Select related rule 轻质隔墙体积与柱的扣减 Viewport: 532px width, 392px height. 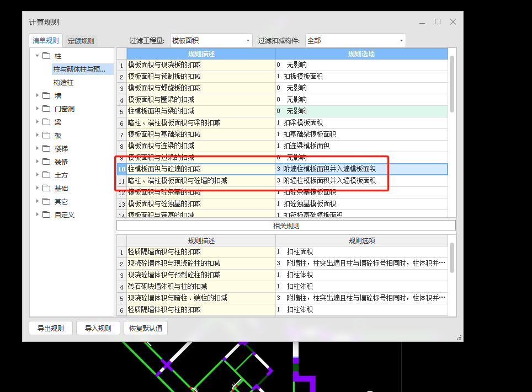tap(201, 310)
